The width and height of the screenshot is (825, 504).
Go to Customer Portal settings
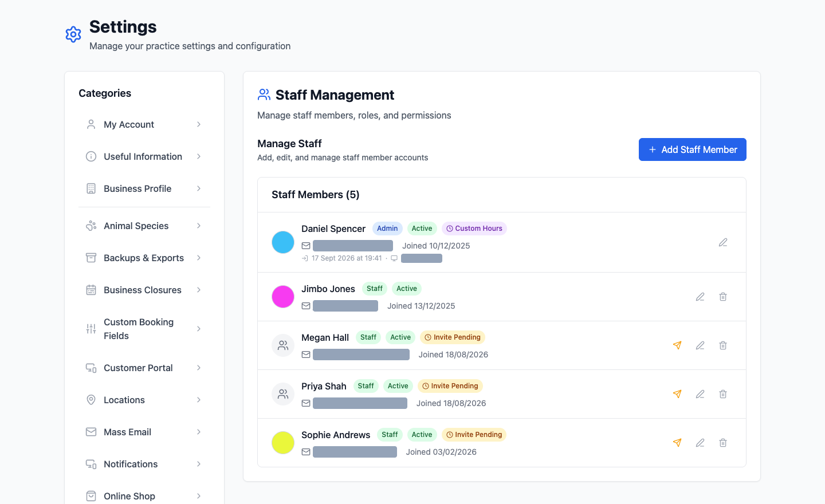pyautogui.click(x=144, y=368)
